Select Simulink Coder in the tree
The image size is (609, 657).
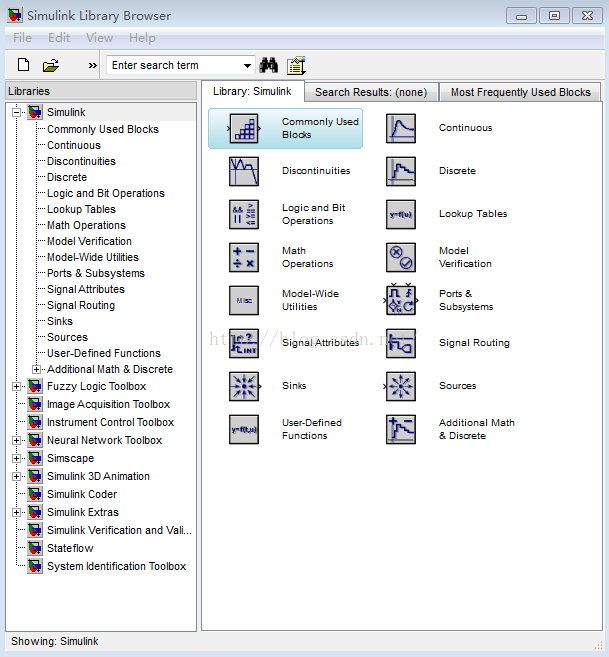[x=82, y=494]
